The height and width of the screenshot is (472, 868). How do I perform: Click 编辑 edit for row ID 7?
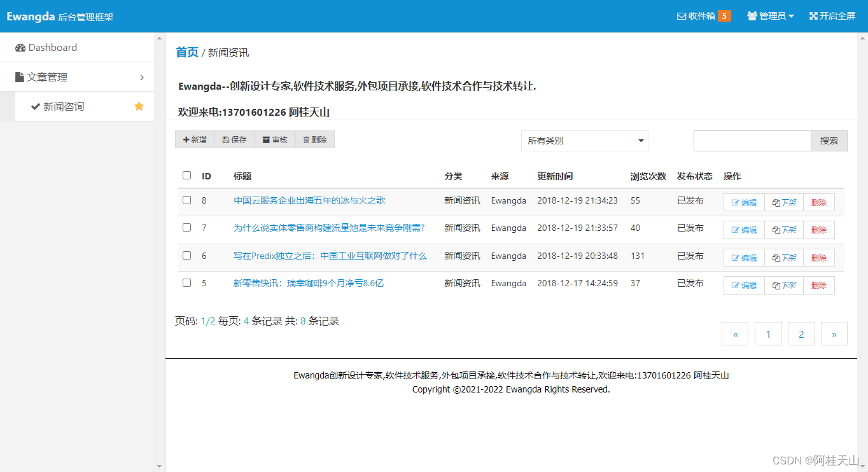tap(744, 230)
